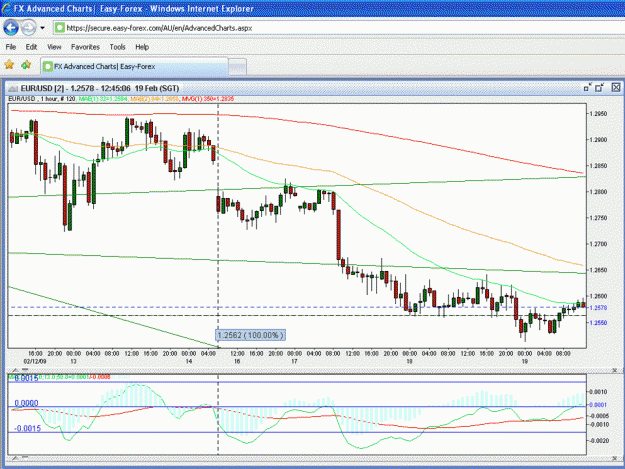This screenshot has width=625, height=469.
Task: Click the date label 18 on time axis
Action: [409, 361]
